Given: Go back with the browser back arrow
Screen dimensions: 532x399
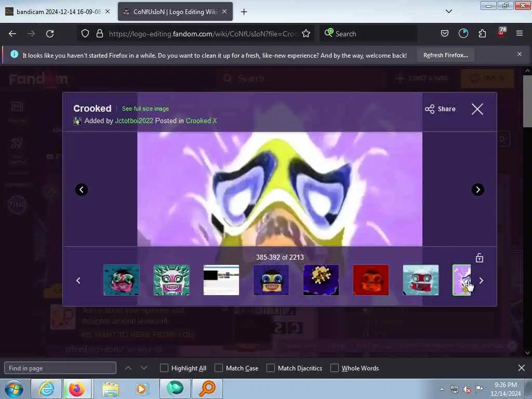Looking at the screenshot, I should pyautogui.click(x=12, y=34).
